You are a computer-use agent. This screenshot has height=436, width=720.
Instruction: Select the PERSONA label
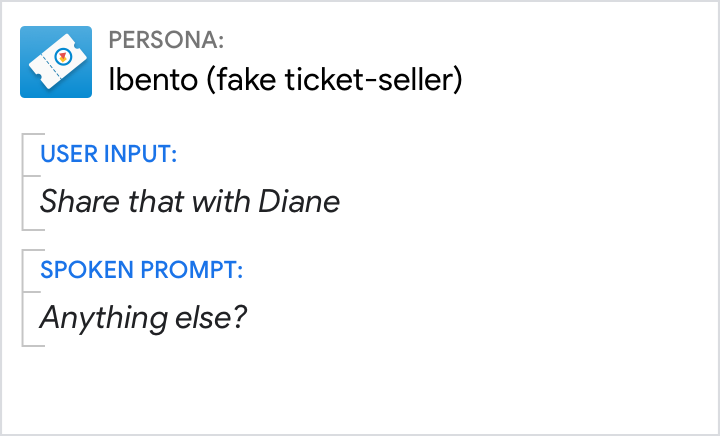pyautogui.click(x=166, y=40)
